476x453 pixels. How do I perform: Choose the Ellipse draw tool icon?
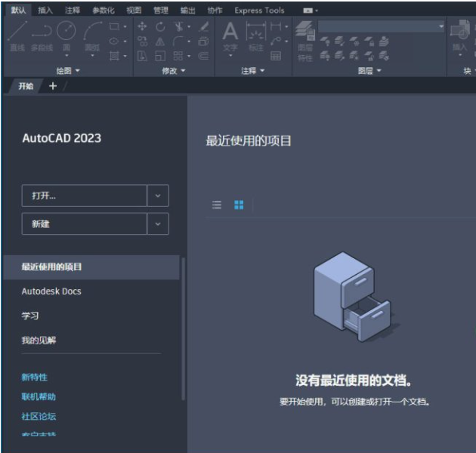(114, 42)
